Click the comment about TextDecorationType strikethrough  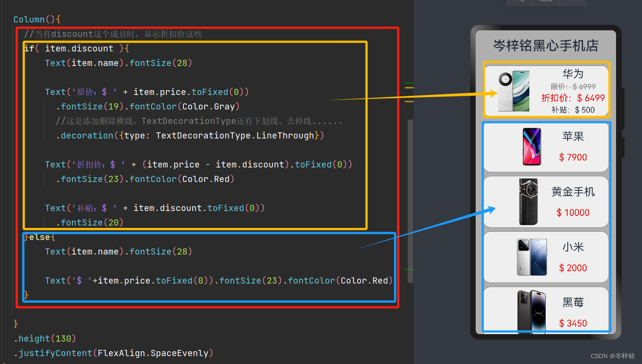[199, 121]
